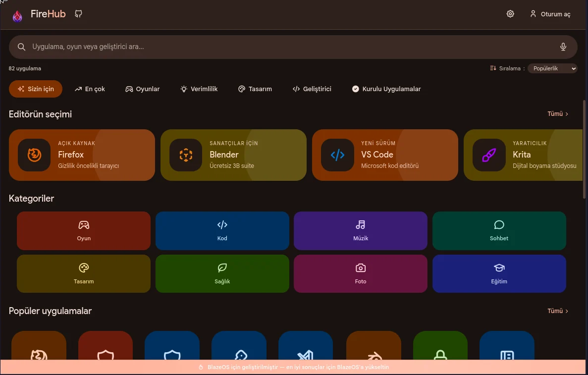Click the 'Dijital boyama stüdyosu' subtitle
This screenshot has height=375, width=588.
pos(544,166)
